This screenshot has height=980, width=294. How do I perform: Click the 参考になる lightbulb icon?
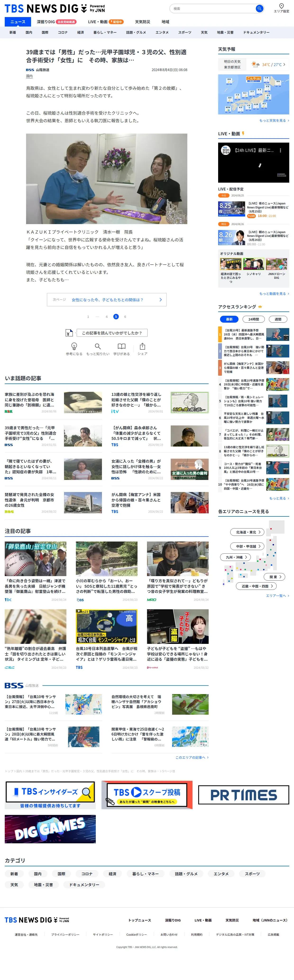[74, 346]
